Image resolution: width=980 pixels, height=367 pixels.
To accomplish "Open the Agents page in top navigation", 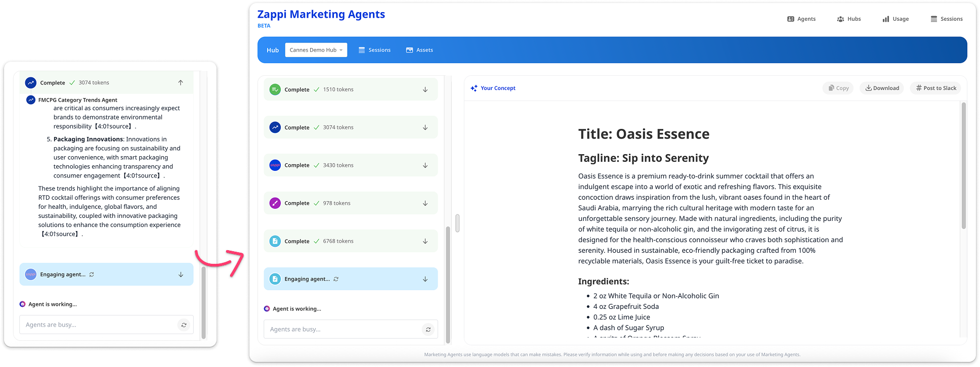I will [x=801, y=19].
